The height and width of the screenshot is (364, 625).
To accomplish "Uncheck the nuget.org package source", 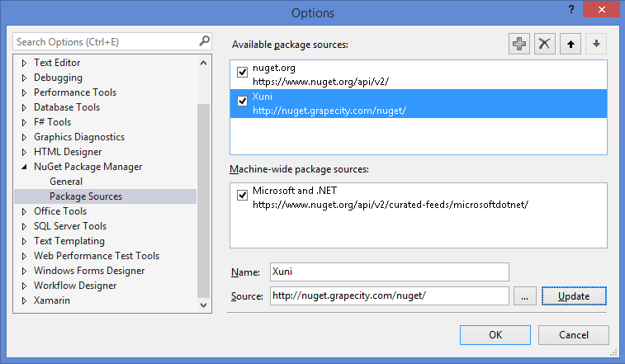I will pos(242,73).
